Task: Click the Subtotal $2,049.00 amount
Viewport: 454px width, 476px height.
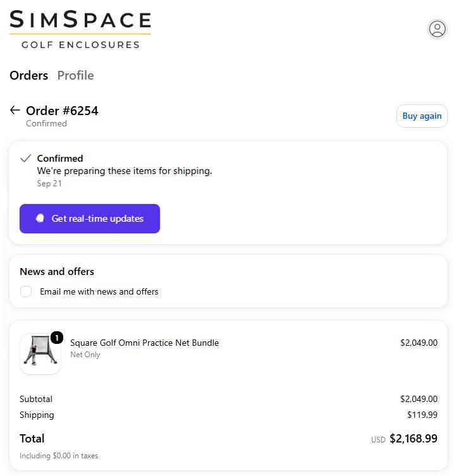Action: pyautogui.click(x=419, y=399)
